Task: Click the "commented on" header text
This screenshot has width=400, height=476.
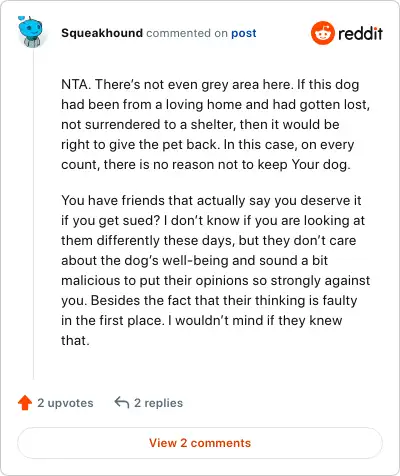Action: [x=187, y=33]
